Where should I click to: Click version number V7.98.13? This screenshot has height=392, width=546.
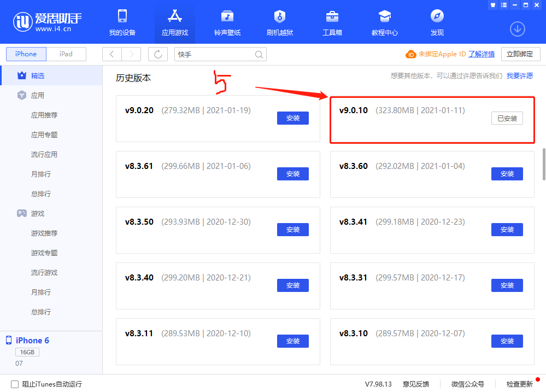(378, 384)
